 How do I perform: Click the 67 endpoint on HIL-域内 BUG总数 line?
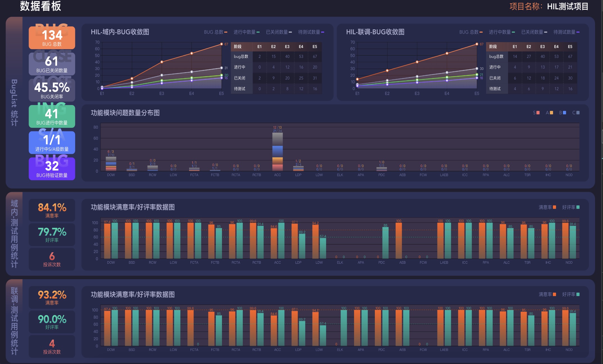[x=221, y=44]
